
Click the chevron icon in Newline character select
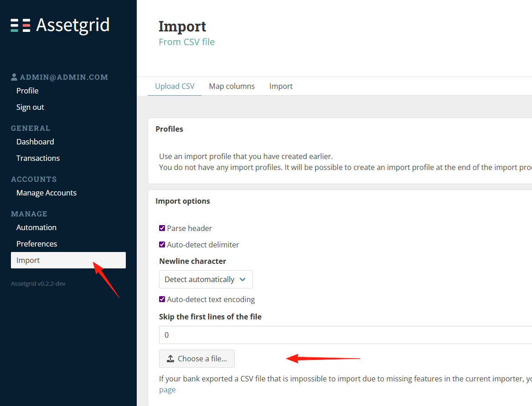click(x=242, y=279)
